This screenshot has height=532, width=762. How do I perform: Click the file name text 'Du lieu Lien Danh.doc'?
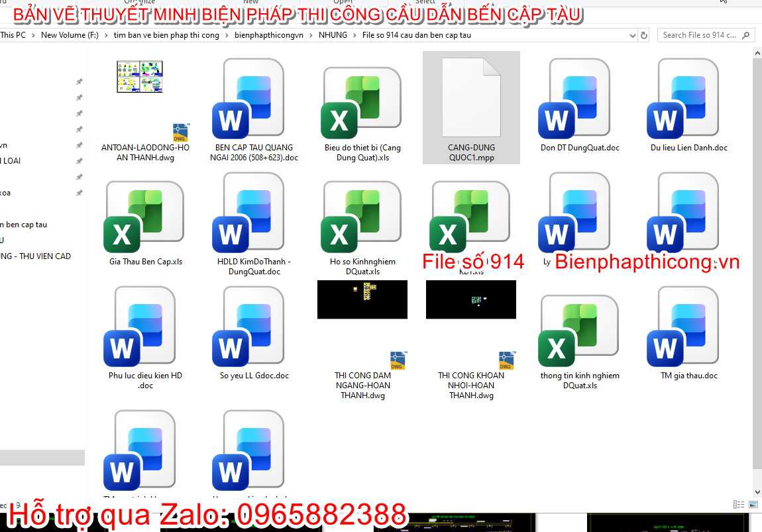click(689, 148)
